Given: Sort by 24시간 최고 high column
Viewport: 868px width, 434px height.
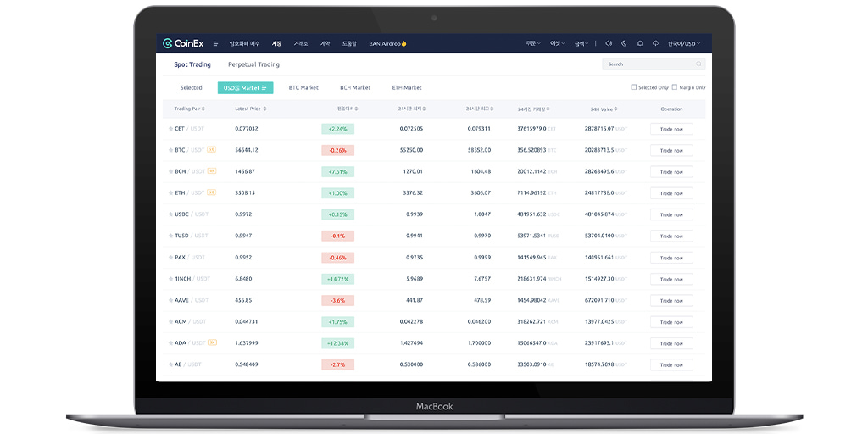Looking at the screenshot, I should [480, 109].
